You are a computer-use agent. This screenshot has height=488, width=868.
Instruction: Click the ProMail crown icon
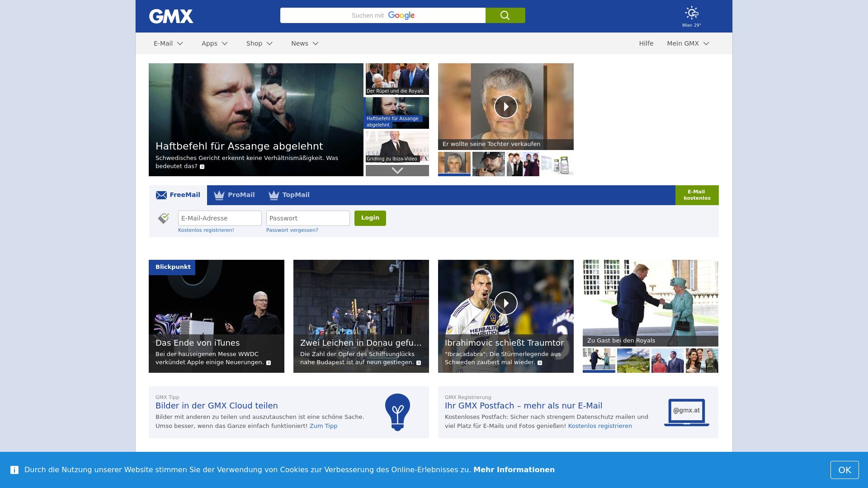click(x=219, y=195)
